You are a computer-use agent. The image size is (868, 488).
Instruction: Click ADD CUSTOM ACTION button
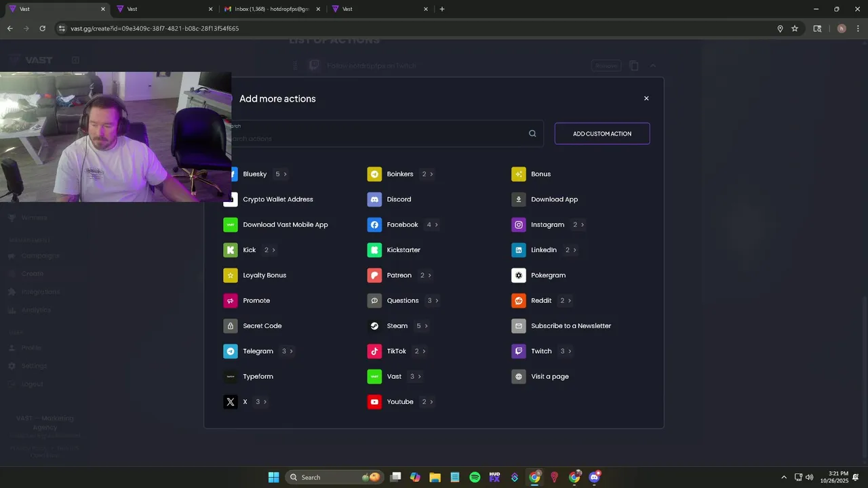click(x=602, y=134)
